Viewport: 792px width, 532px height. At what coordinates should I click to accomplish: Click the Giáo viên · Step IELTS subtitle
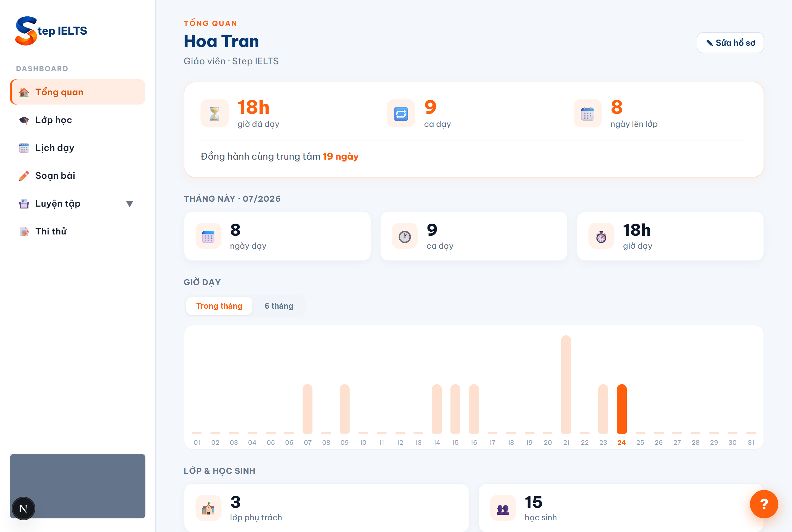[231, 61]
